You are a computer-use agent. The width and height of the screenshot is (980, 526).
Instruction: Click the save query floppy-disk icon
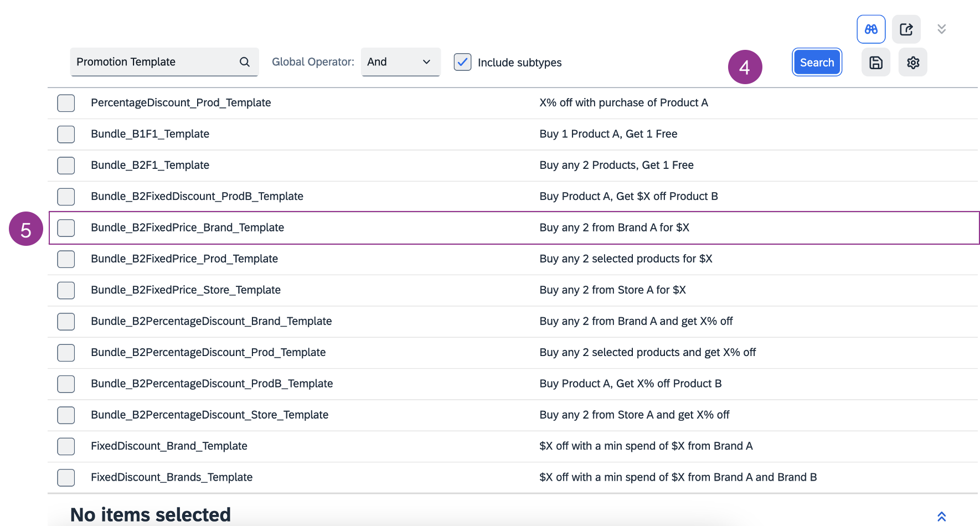click(x=875, y=63)
